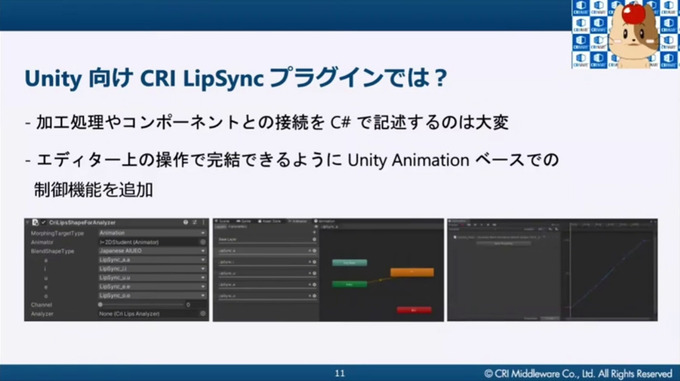
Task: Open Base Layer settings gear
Action: pyautogui.click(x=314, y=239)
